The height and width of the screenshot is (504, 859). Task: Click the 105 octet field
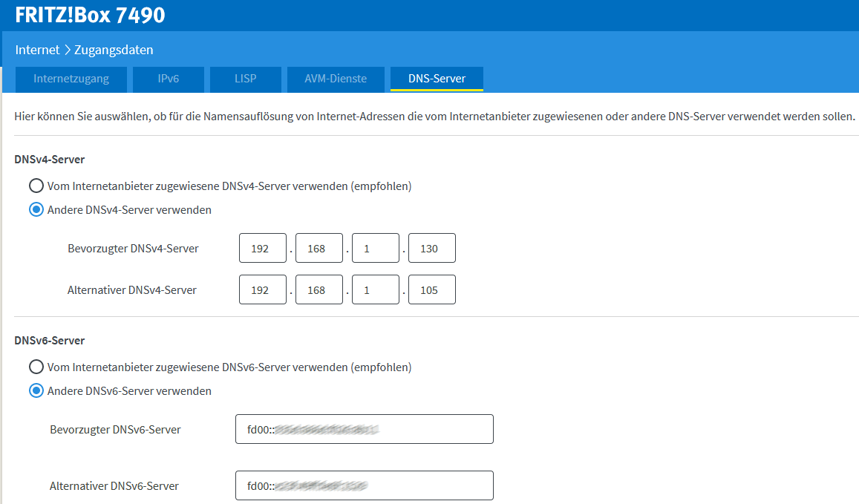[431, 289]
